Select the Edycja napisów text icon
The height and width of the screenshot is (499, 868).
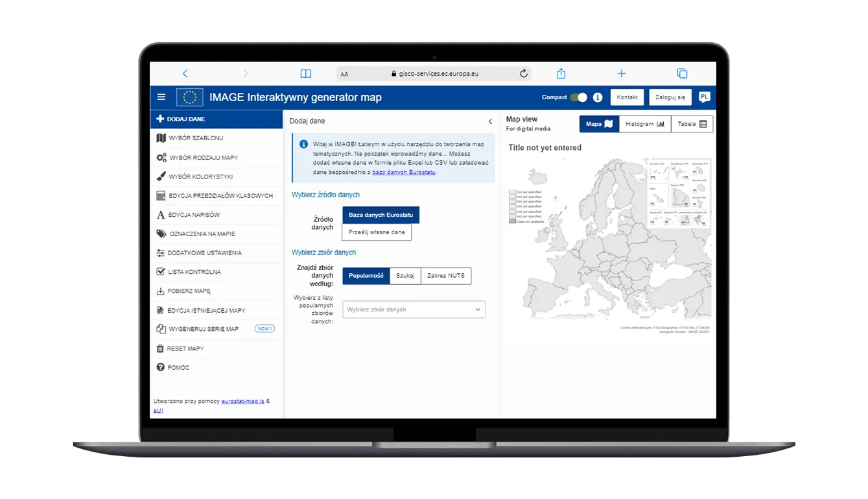coord(160,214)
